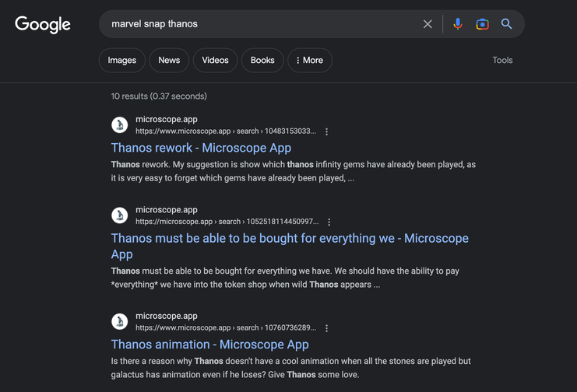Switch to the News filter
The width and height of the screenshot is (577, 392).
tap(169, 61)
